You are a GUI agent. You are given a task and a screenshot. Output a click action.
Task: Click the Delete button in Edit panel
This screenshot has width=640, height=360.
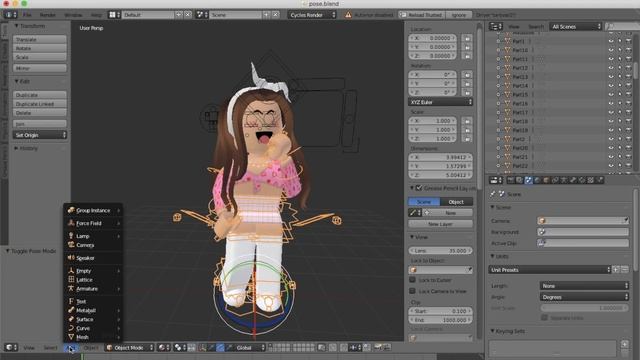tap(40, 113)
